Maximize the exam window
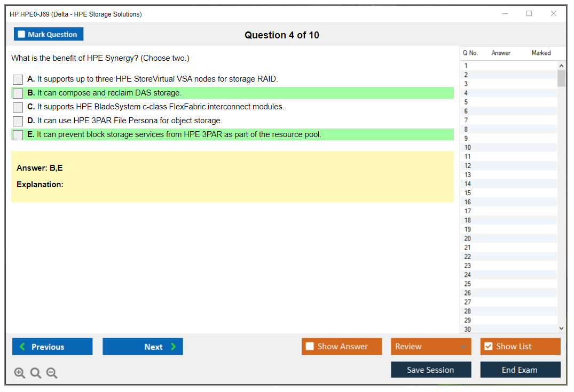This screenshot has width=574, height=392. (x=529, y=14)
